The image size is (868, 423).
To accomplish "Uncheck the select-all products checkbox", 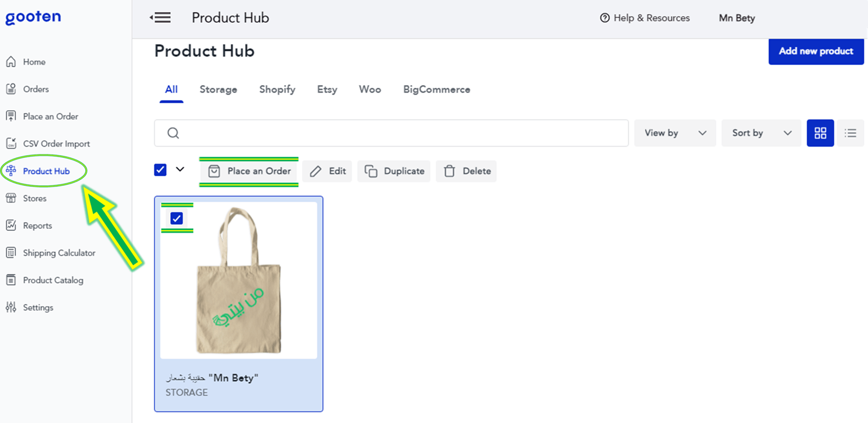I will tap(160, 170).
